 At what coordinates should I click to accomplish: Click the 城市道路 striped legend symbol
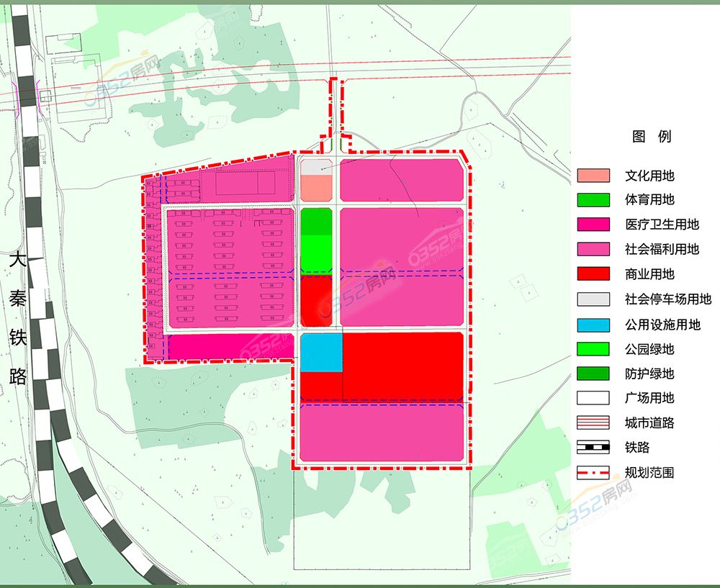(x=593, y=423)
